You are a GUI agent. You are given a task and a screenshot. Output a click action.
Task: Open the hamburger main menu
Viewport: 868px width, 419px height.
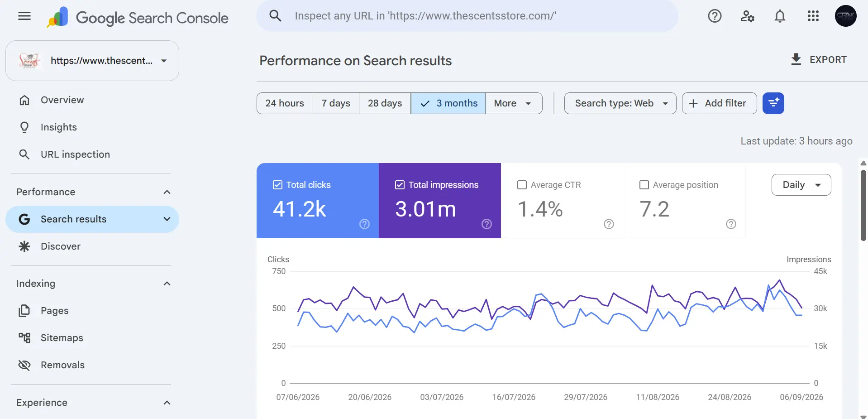(24, 16)
